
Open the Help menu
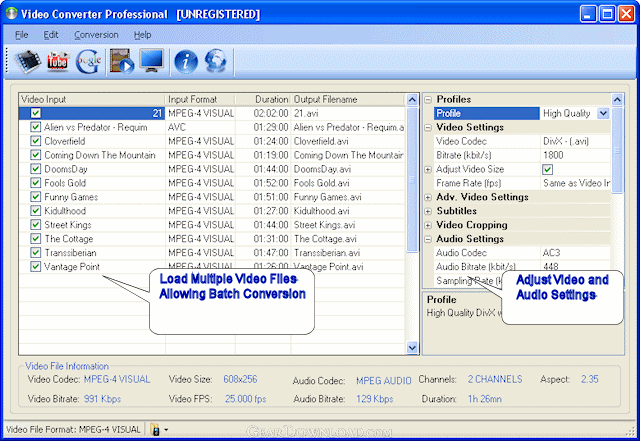[x=142, y=35]
